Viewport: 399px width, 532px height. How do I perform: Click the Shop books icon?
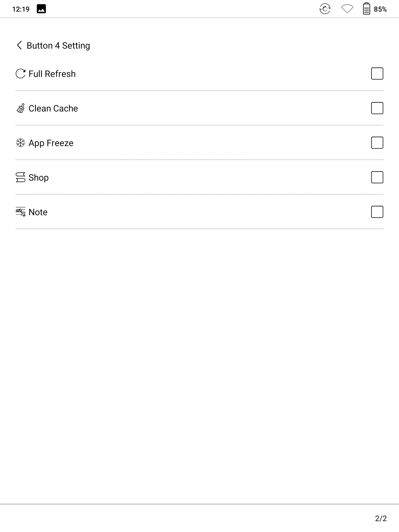click(x=21, y=177)
